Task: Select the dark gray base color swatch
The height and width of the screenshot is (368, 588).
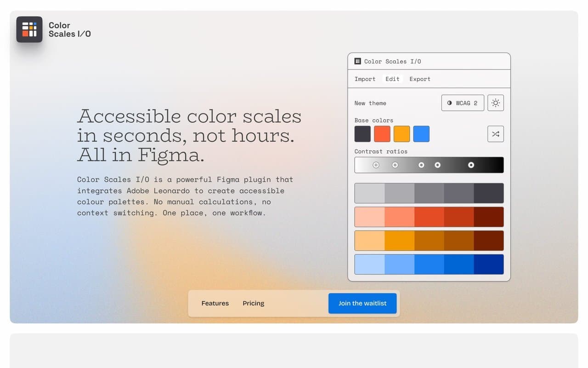Action: (362, 134)
